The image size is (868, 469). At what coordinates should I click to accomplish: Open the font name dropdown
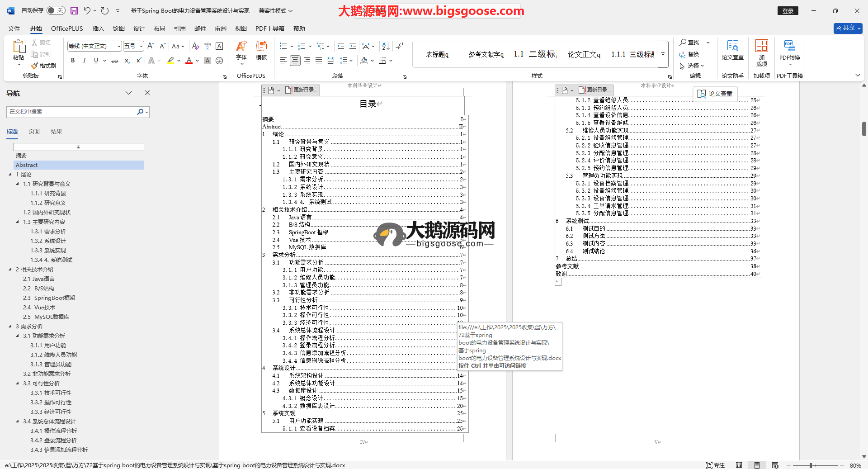coord(119,46)
